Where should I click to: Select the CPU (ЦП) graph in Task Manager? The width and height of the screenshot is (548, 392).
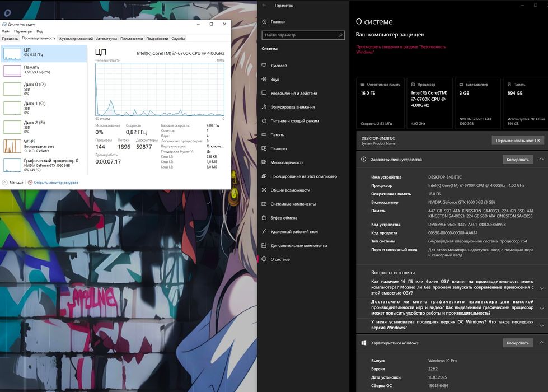pyautogui.click(x=12, y=54)
